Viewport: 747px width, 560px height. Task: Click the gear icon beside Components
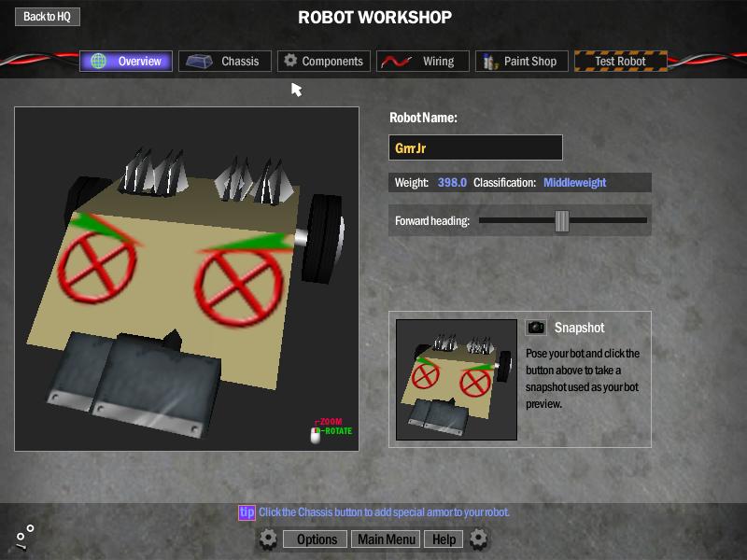click(x=290, y=61)
